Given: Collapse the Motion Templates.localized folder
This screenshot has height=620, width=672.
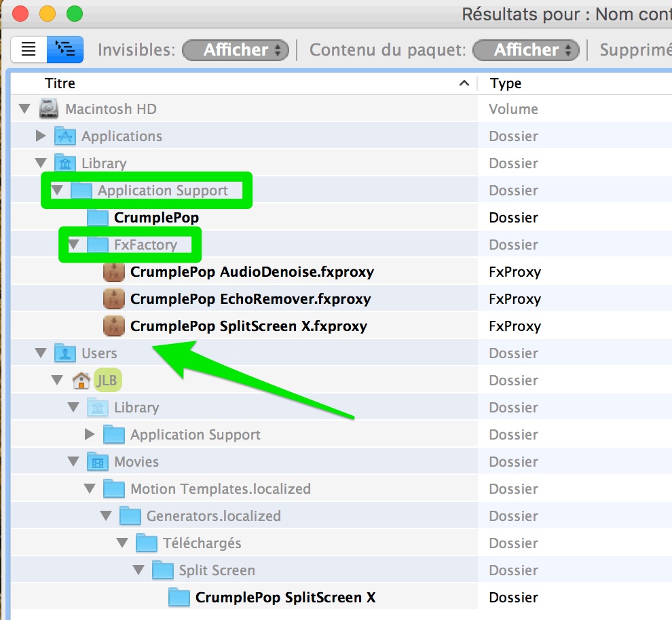Looking at the screenshot, I should (90, 488).
